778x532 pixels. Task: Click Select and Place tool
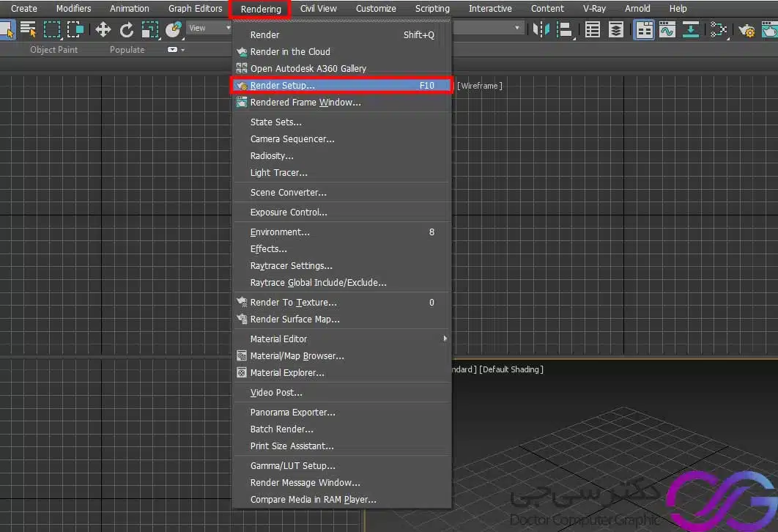(173, 30)
